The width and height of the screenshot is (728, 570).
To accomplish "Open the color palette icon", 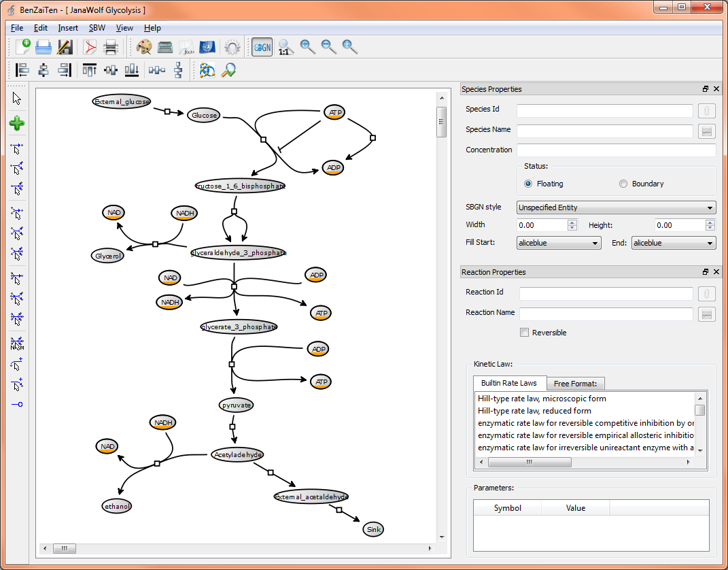I will click(143, 47).
